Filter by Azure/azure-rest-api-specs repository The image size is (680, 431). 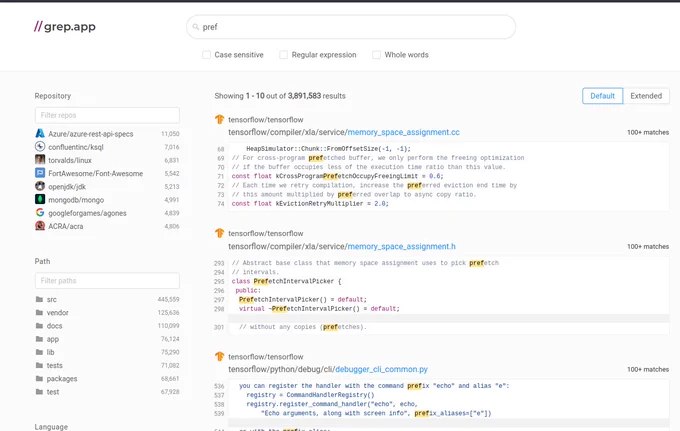[91, 134]
